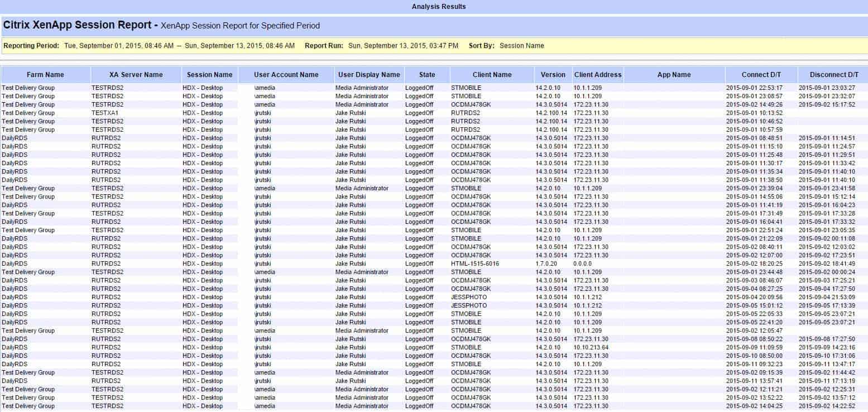The height and width of the screenshot is (412, 868).
Task: Select disconnect time "2015-09-09 14:23:16"
Action: (x=827, y=347)
